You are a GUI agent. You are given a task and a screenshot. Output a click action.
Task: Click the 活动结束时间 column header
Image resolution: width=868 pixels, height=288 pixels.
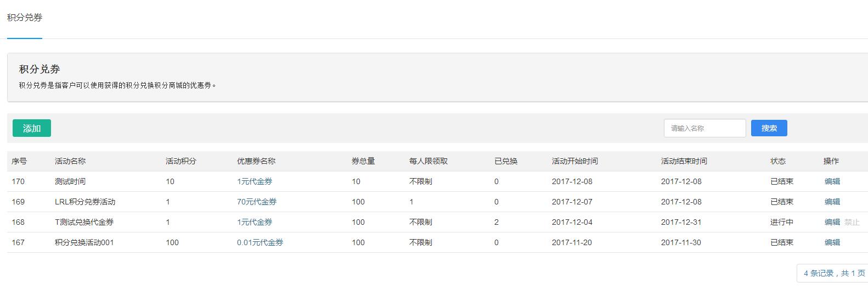pos(684,161)
